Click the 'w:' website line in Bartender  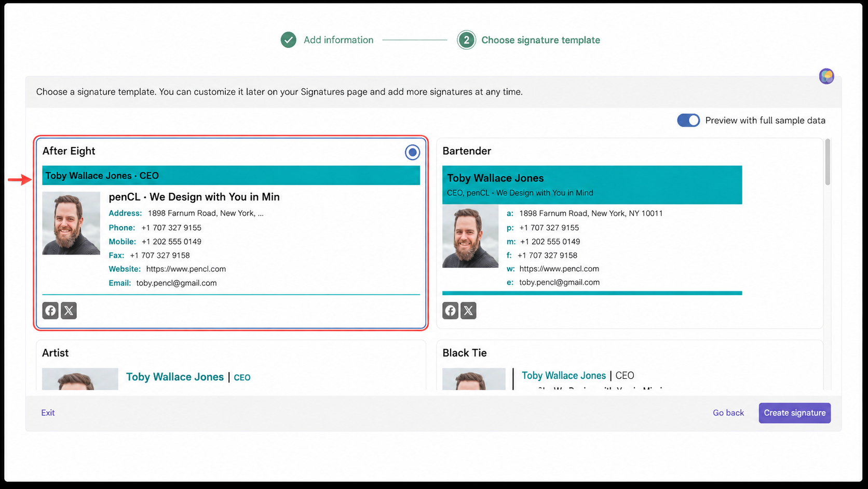coord(553,269)
